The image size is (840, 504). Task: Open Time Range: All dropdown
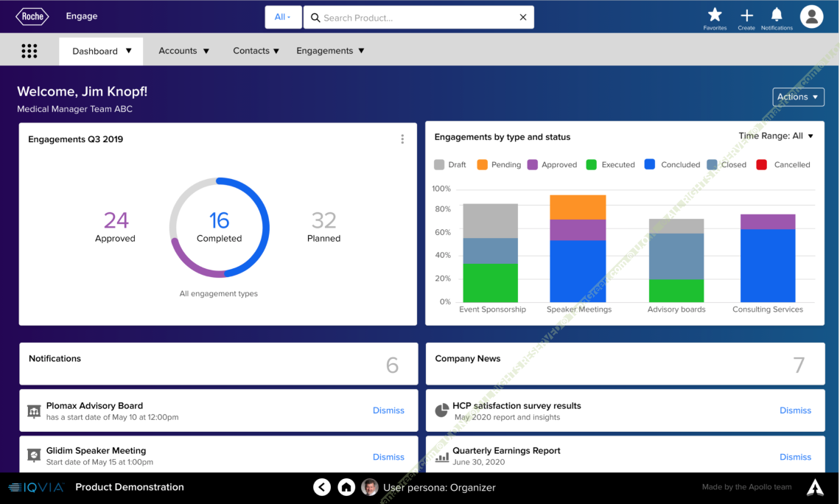coord(776,136)
